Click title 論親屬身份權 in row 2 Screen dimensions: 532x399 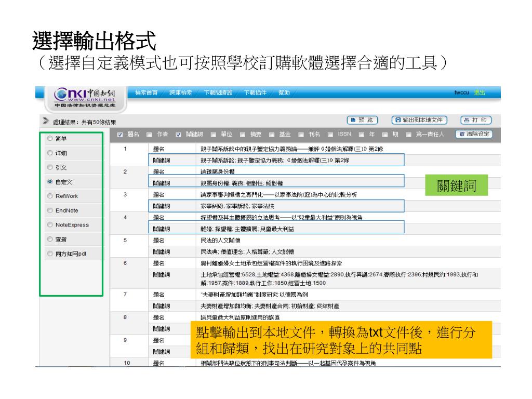[x=218, y=171]
